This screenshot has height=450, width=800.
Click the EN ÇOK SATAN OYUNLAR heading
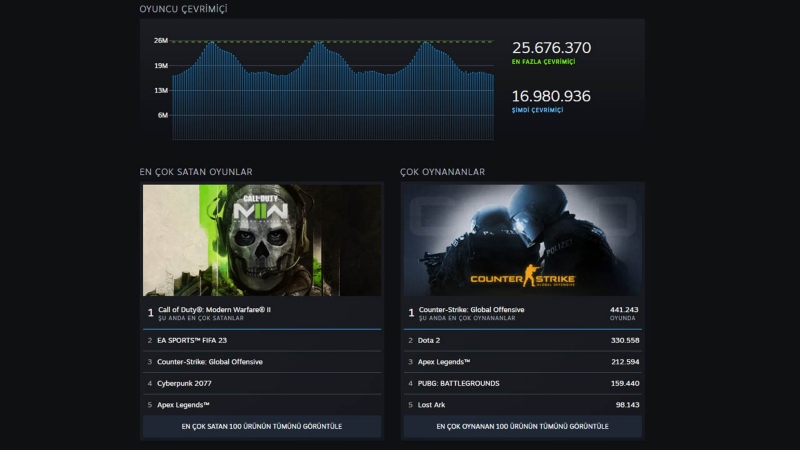196,172
